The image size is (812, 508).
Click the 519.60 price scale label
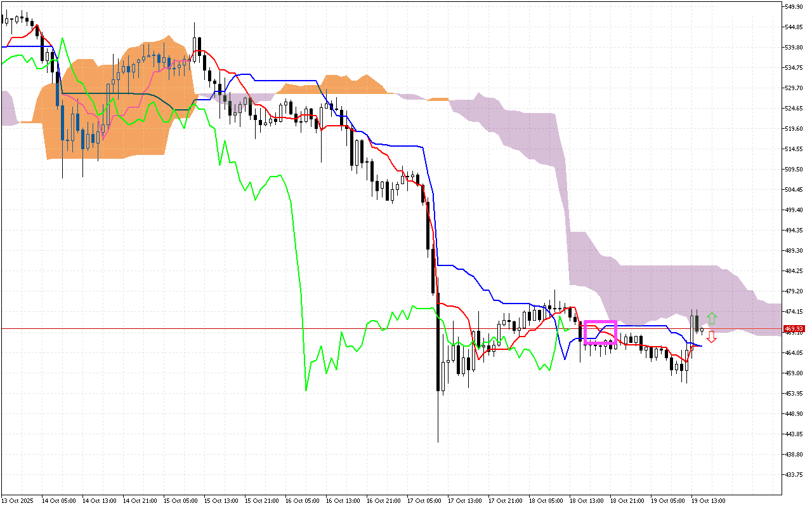pos(794,128)
